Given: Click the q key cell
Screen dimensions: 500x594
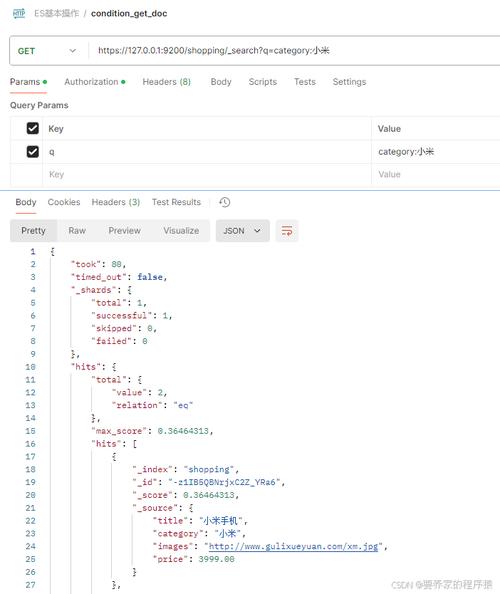Looking at the screenshot, I should (207, 152).
